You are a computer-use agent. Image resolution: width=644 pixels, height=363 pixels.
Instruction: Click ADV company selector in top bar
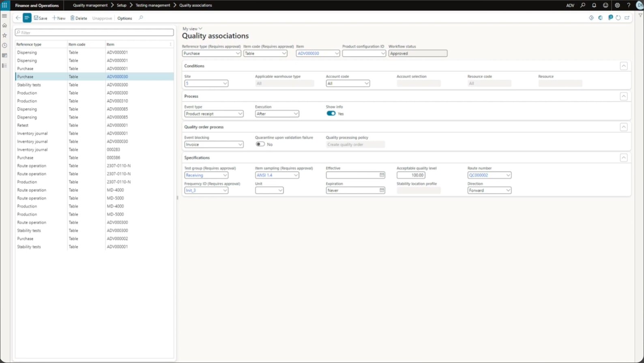570,5
